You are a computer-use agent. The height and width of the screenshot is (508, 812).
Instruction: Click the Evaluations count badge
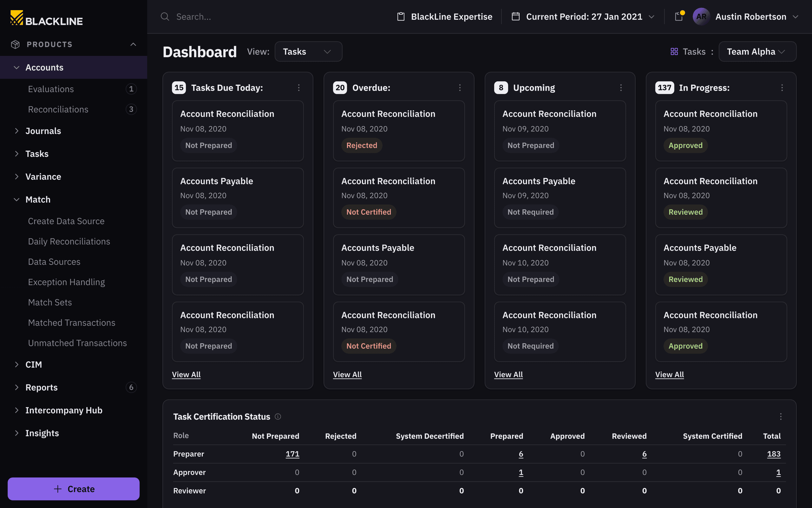coord(131,89)
